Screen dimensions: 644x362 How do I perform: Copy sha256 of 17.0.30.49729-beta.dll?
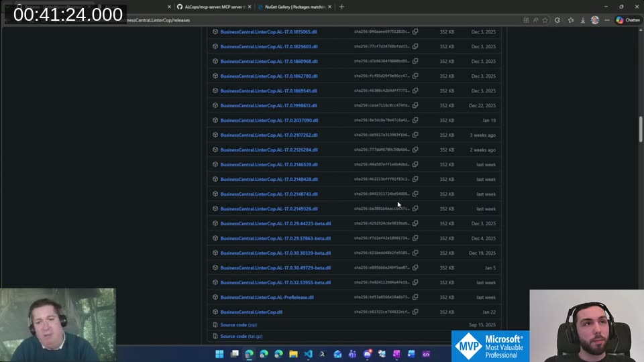(415, 268)
